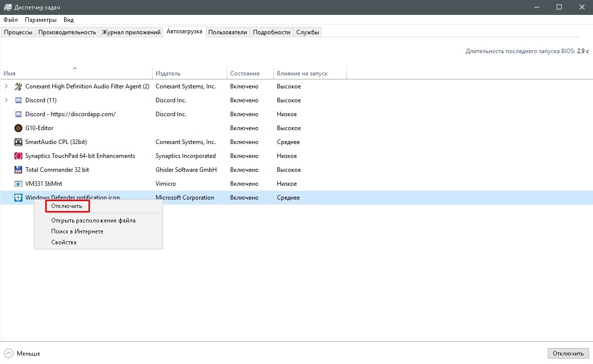Click the VM331 StiMnt icon
593x364 pixels.
pos(18,184)
